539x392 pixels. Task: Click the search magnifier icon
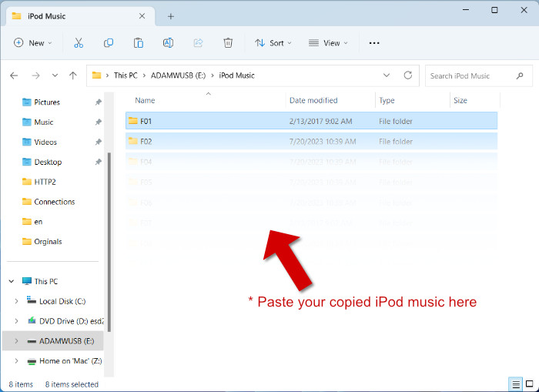(520, 75)
